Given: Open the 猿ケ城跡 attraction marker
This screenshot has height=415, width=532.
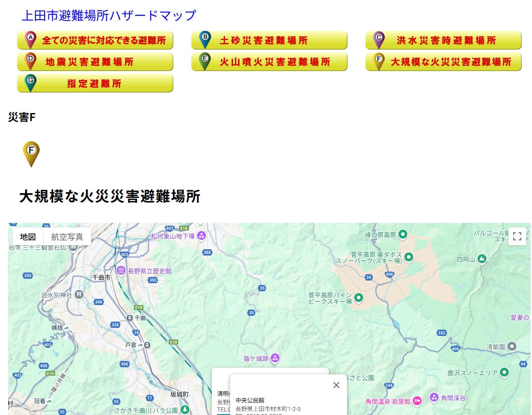Looking at the screenshot, I should tap(275, 359).
